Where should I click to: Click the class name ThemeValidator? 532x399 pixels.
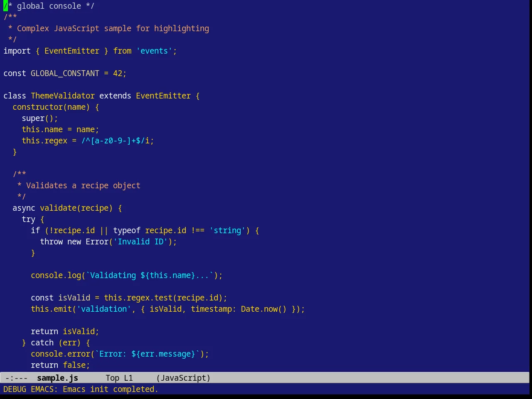tap(63, 96)
